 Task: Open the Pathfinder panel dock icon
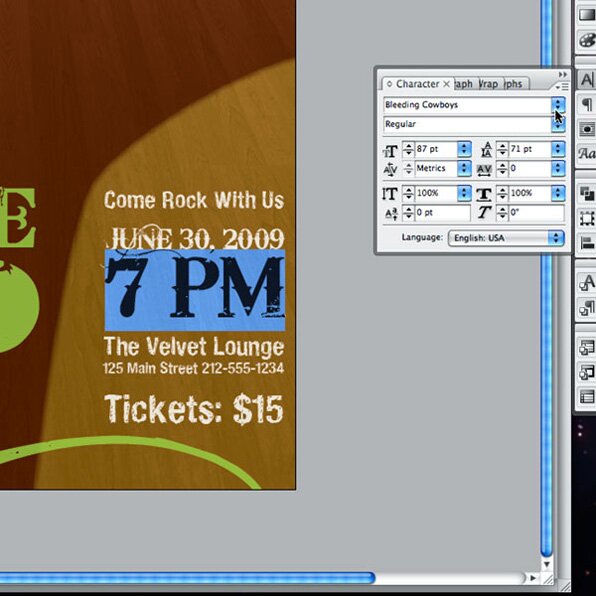click(x=587, y=193)
